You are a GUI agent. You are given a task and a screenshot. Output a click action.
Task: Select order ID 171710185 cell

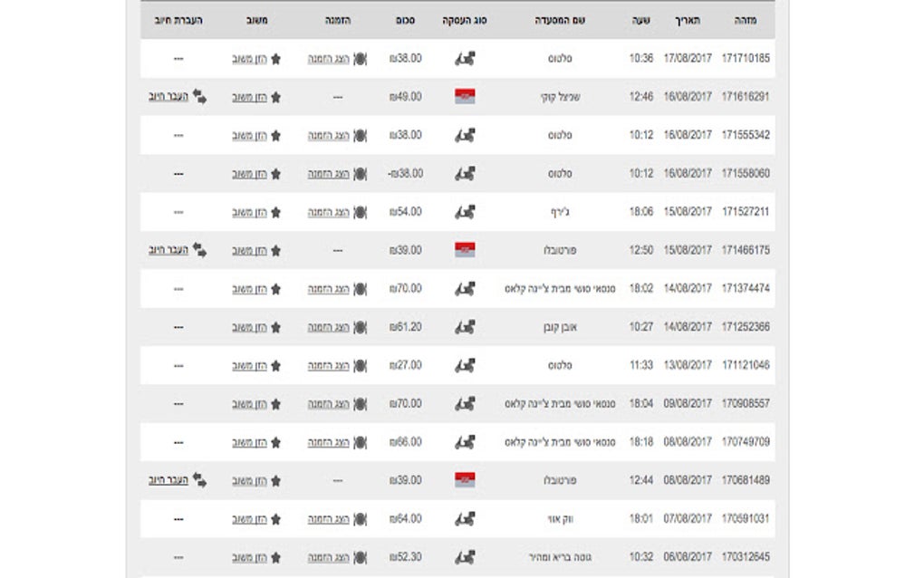pos(746,59)
